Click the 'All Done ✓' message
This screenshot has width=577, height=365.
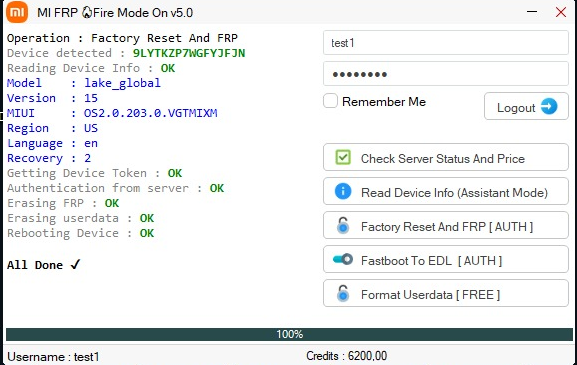(x=43, y=265)
